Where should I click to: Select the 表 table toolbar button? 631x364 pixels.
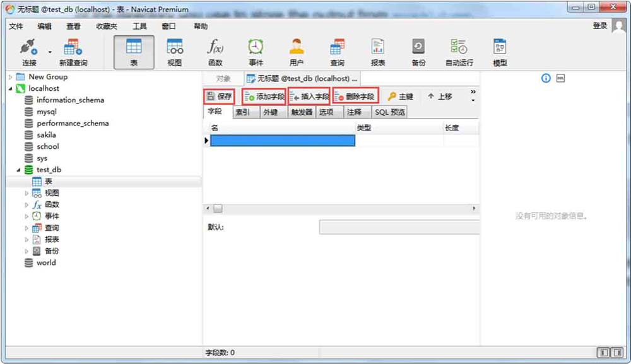point(134,52)
